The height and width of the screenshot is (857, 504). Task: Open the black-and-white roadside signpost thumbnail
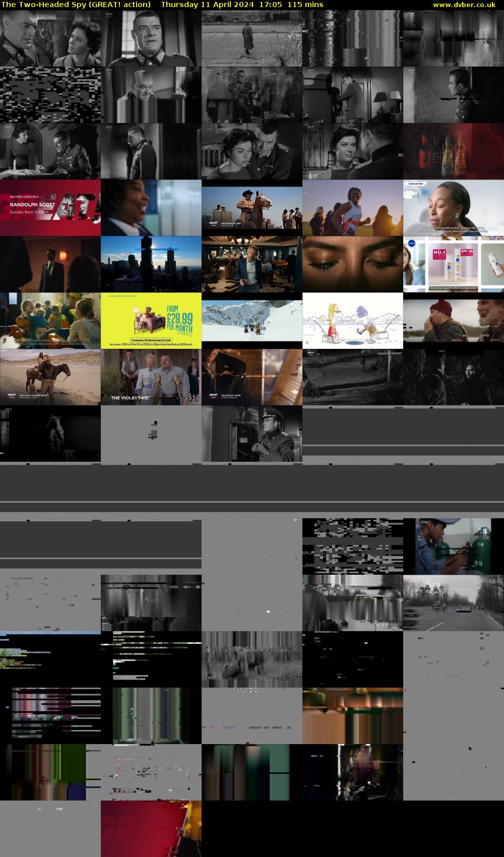point(353,377)
